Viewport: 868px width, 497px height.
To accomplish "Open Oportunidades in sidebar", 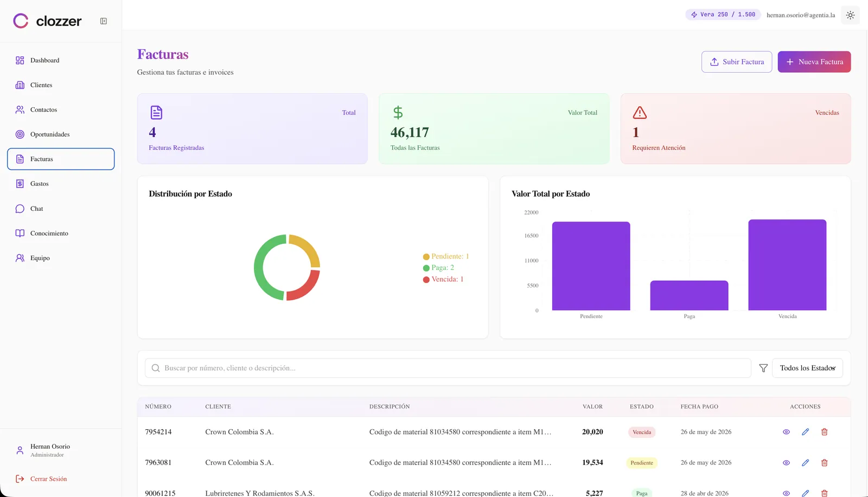I will tap(61, 134).
